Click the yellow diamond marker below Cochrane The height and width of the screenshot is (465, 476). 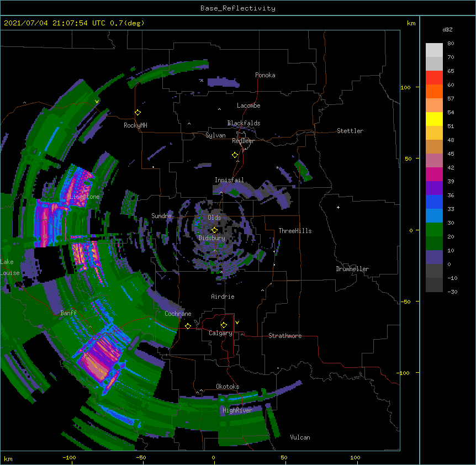[188, 326]
